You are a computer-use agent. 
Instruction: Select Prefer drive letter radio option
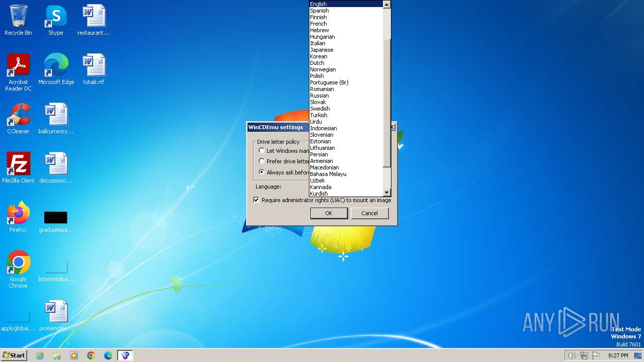[262, 161]
